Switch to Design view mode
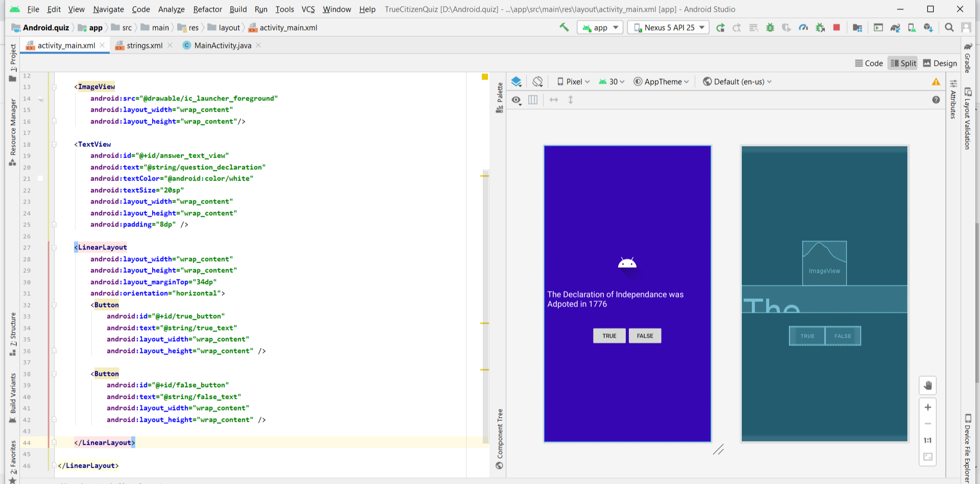 click(x=940, y=63)
